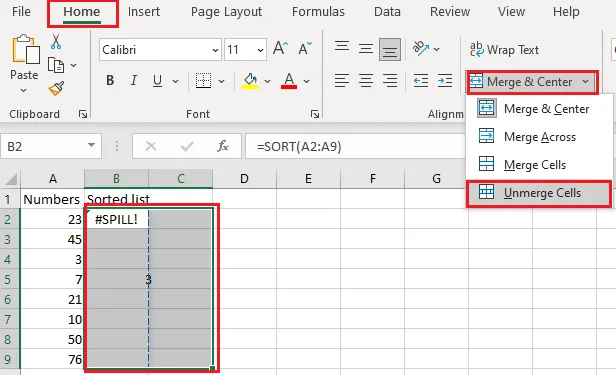The image size is (616, 375).
Task: Click the red font color button
Action: pyautogui.click(x=289, y=81)
